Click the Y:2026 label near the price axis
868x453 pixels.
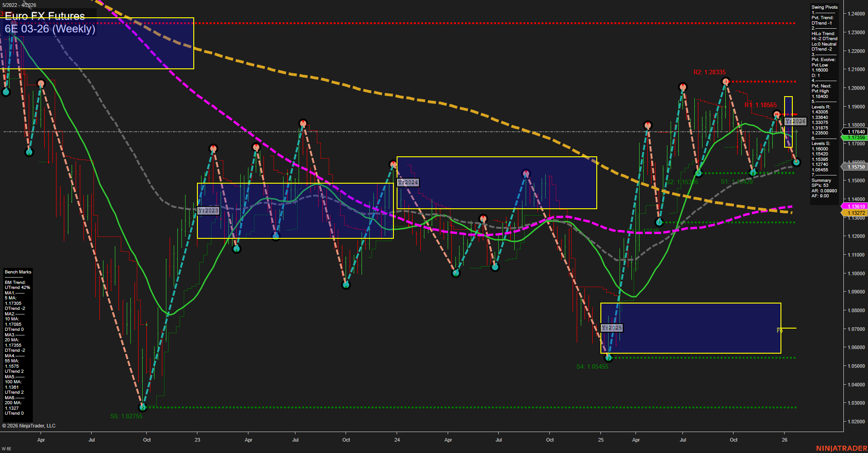pyautogui.click(x=795, y=122)
